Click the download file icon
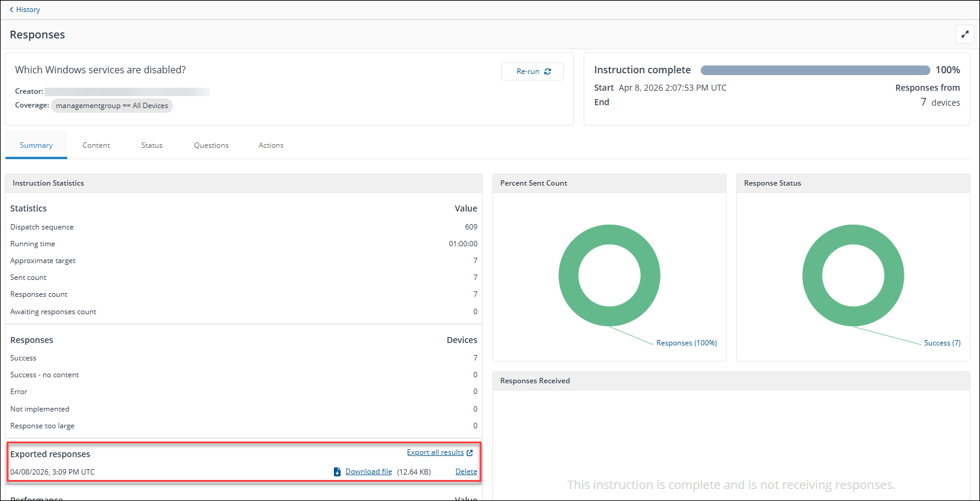This screenshot has width=980, height=501. click(337, 472)
